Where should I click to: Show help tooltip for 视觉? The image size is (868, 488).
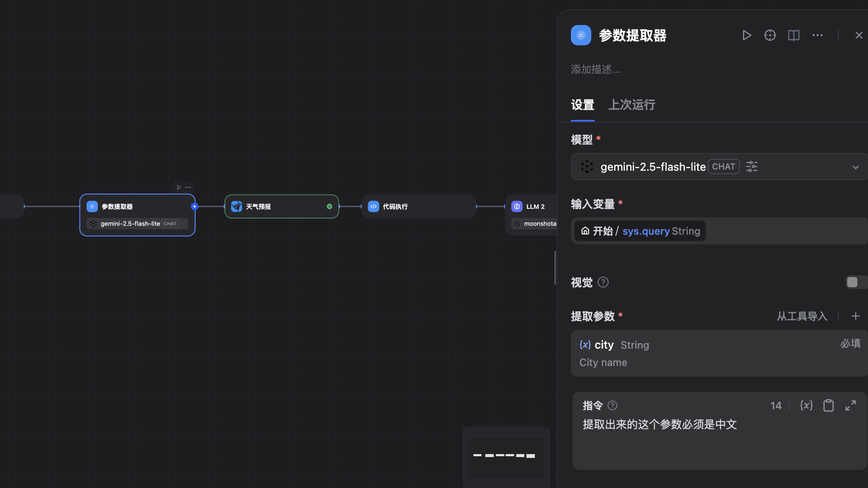[x=603, y=282]
